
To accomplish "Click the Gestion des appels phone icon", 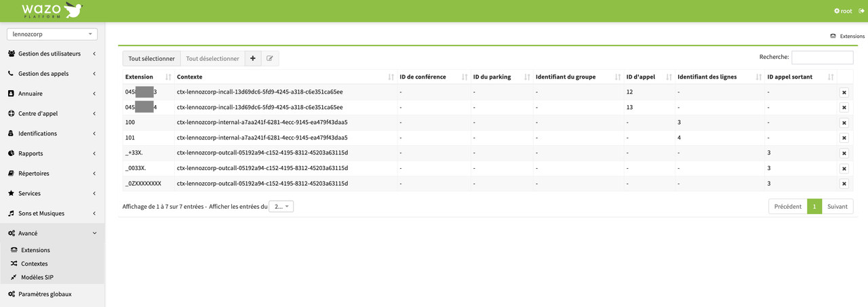I will click(12, 73).
